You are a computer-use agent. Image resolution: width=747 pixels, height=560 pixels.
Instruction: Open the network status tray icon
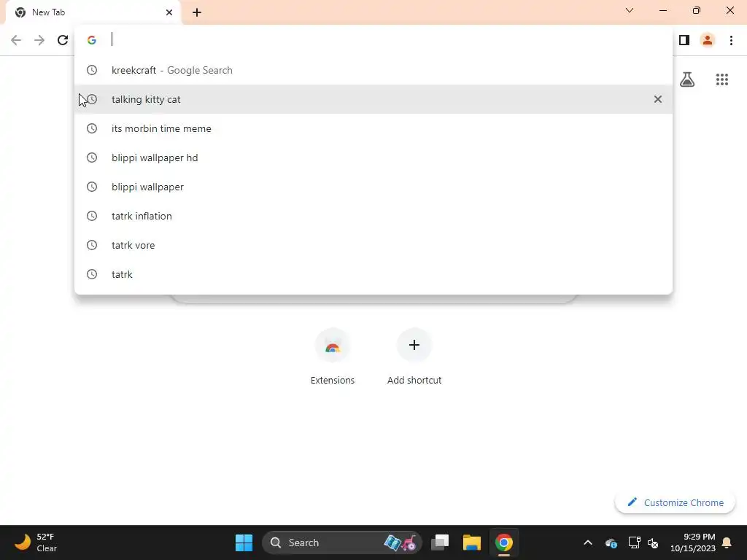(x=634, y=542)
